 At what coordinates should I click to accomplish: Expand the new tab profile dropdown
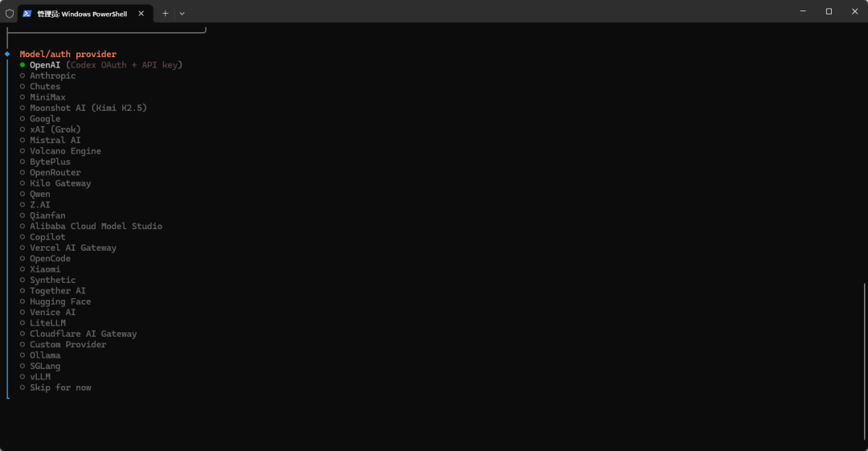tap(182, 14)
